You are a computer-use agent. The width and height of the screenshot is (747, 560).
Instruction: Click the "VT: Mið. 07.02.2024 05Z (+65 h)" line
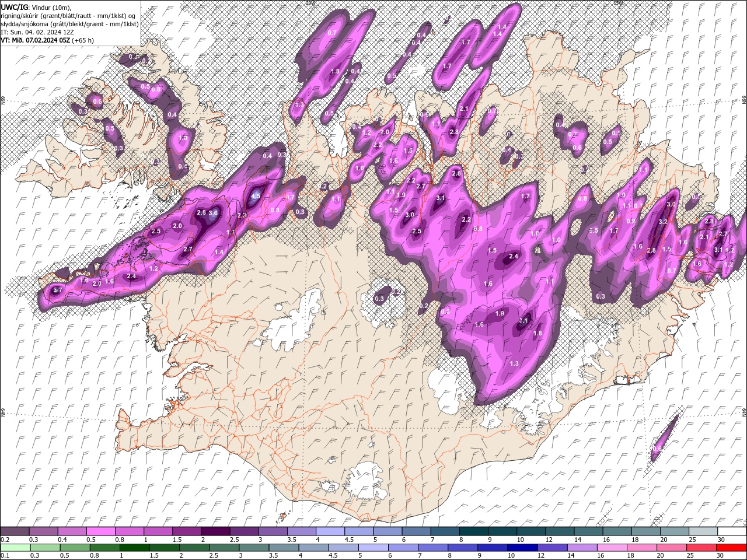[x=47, y=40]
